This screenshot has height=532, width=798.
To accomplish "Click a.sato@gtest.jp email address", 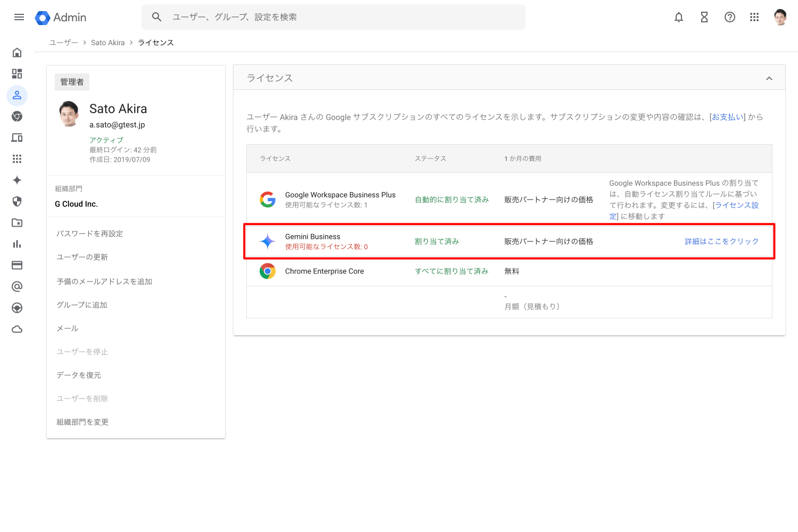I will [117, 125].
